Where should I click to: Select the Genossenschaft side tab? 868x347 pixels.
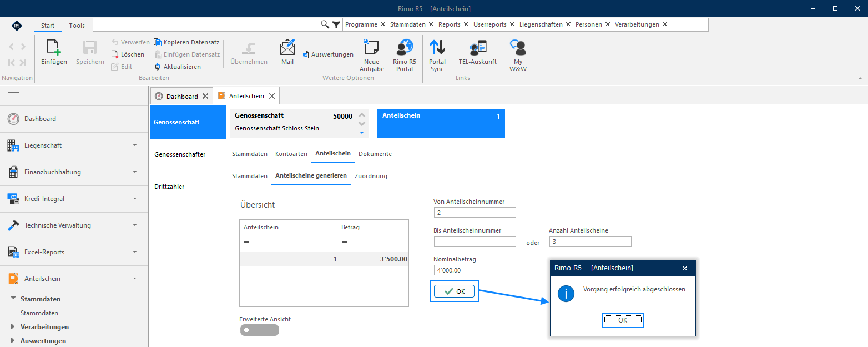(188, 122)
